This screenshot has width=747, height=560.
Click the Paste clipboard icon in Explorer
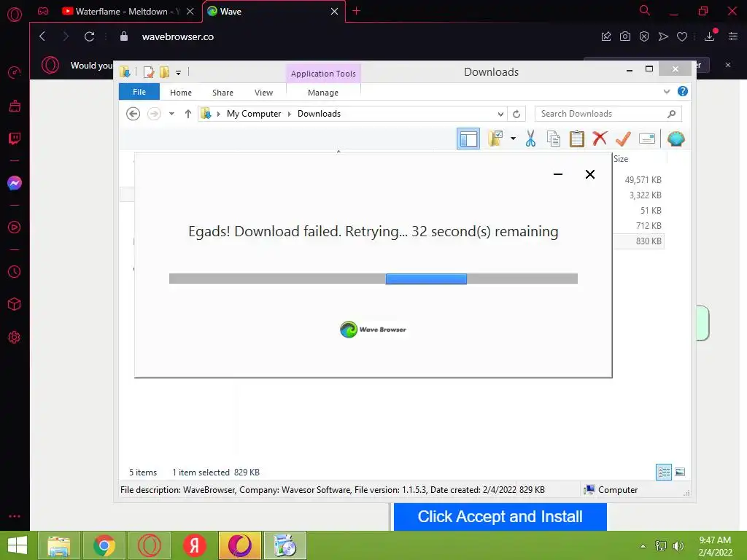576,139
